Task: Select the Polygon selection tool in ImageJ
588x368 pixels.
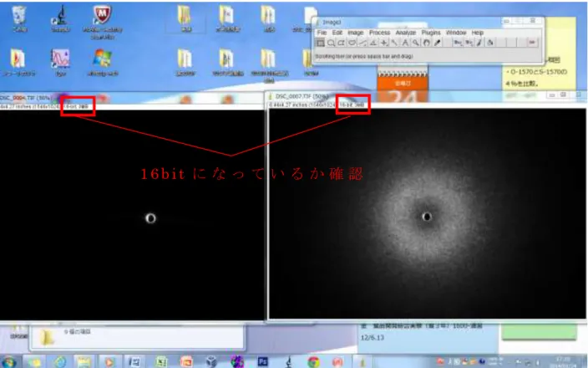Action: 341,43
